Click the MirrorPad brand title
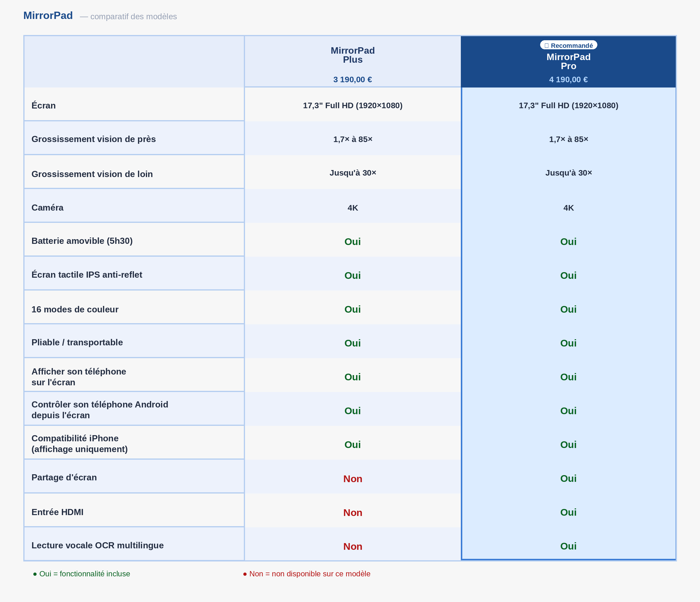 [x=48, y=15]
